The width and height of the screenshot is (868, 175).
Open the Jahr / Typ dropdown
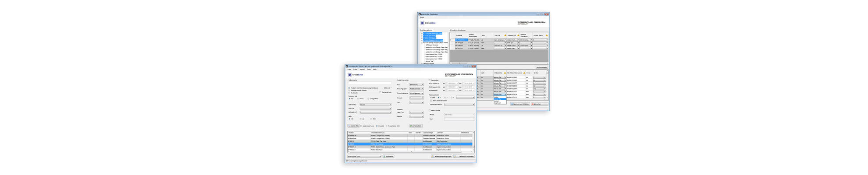point(416,112)
